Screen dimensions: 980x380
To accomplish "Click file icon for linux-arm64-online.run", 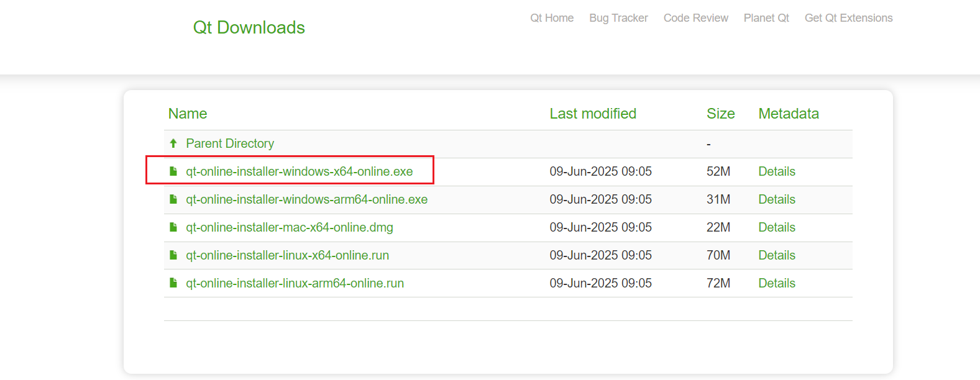I will [x=173, y=283].
